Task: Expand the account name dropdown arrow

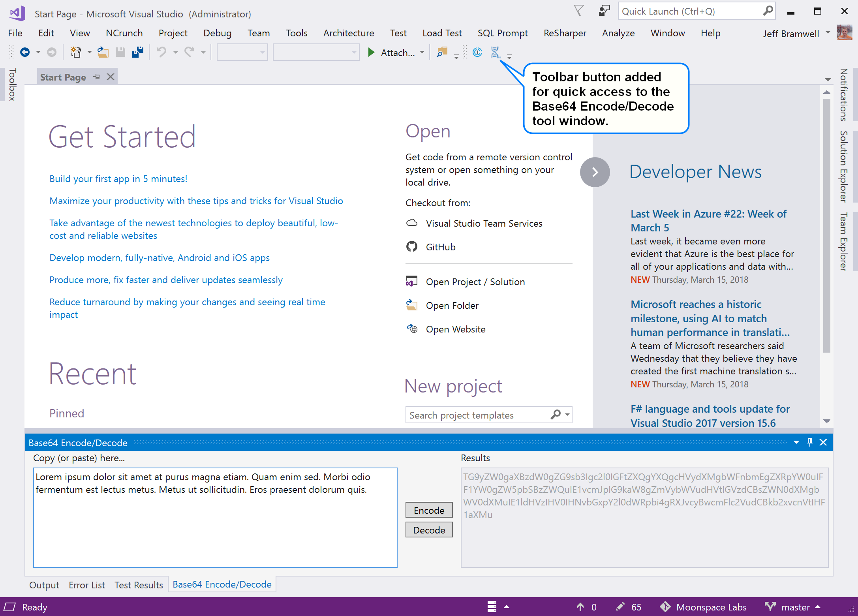Action: coord(828,33)
